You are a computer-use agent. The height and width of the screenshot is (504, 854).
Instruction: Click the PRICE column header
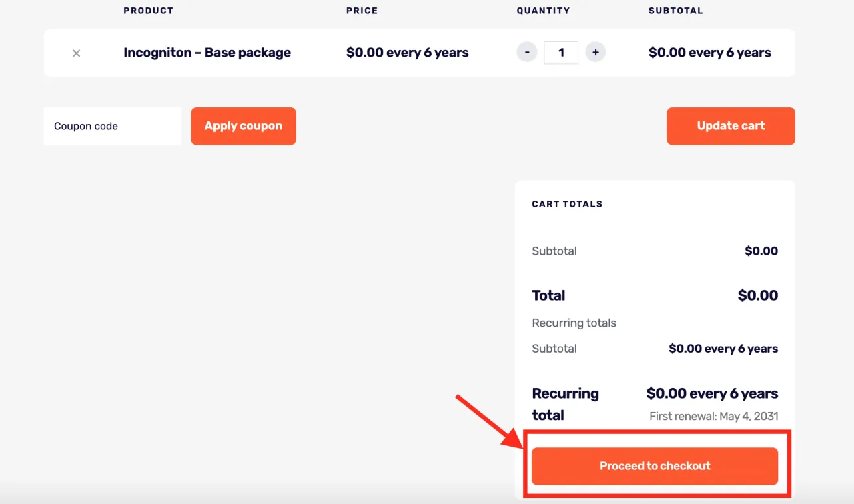362,11
